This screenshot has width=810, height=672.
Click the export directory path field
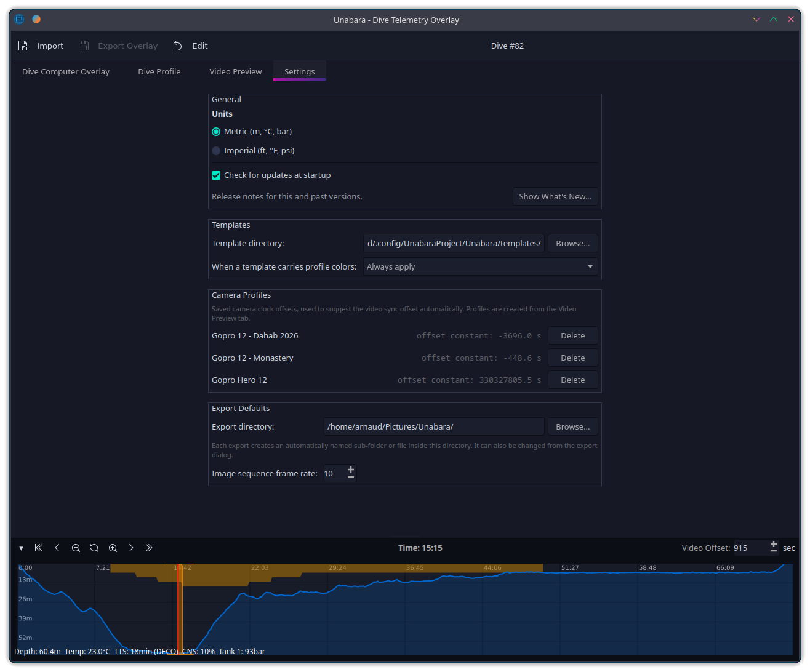click(x=434, y=426)
